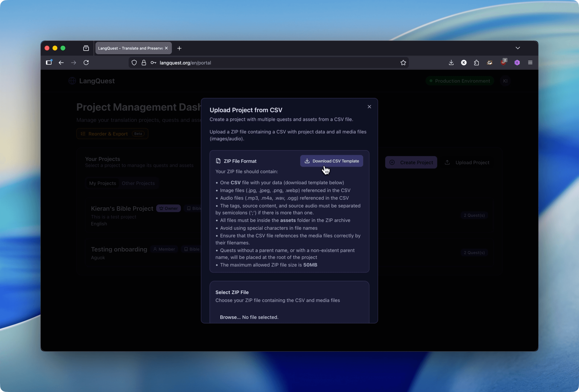Screen dimensions: 579x392
Task: Click the Create Project button
Action: click(411, 162)
